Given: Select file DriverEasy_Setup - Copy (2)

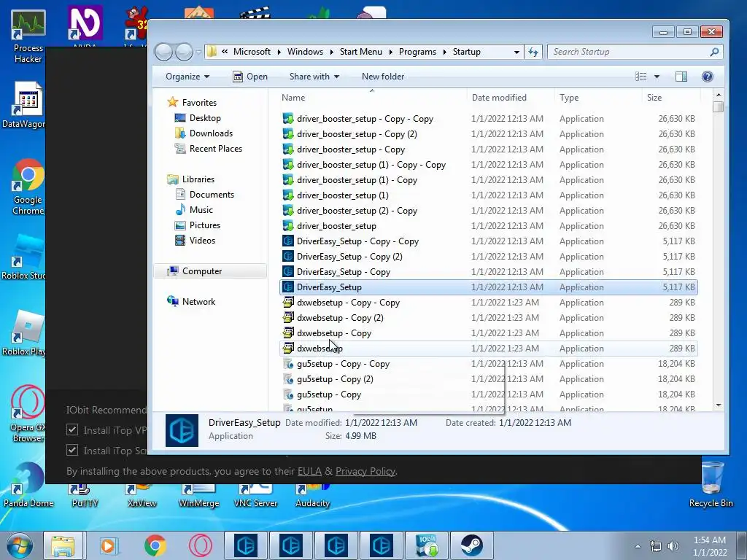Looking at the screenshot, I should [489, 257].
